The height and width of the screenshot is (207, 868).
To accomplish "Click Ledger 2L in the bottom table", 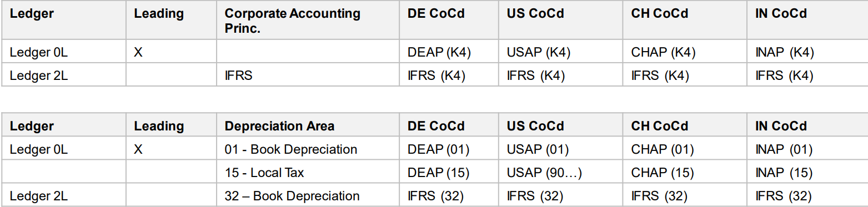I will (39, 196).
